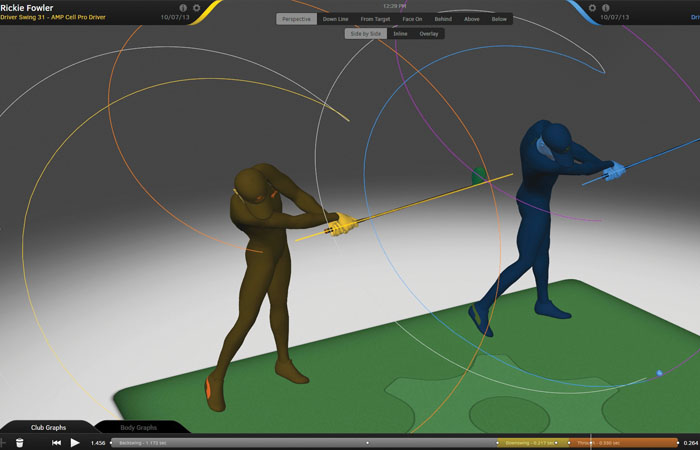Viewport: 700px width, 450px height.
Task: Select the Below camera view
Action: pos(499,19)
